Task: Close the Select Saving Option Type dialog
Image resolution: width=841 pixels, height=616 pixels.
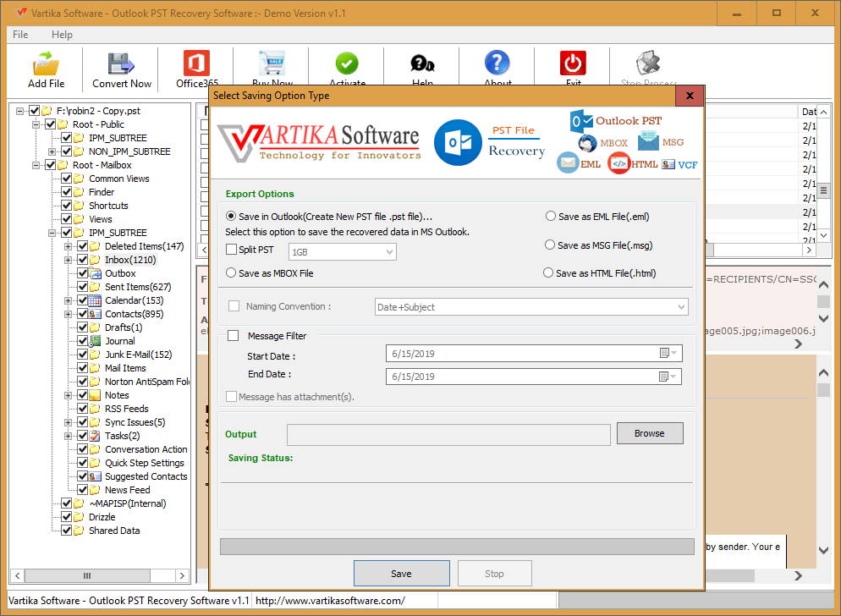Action: point(690,96)
